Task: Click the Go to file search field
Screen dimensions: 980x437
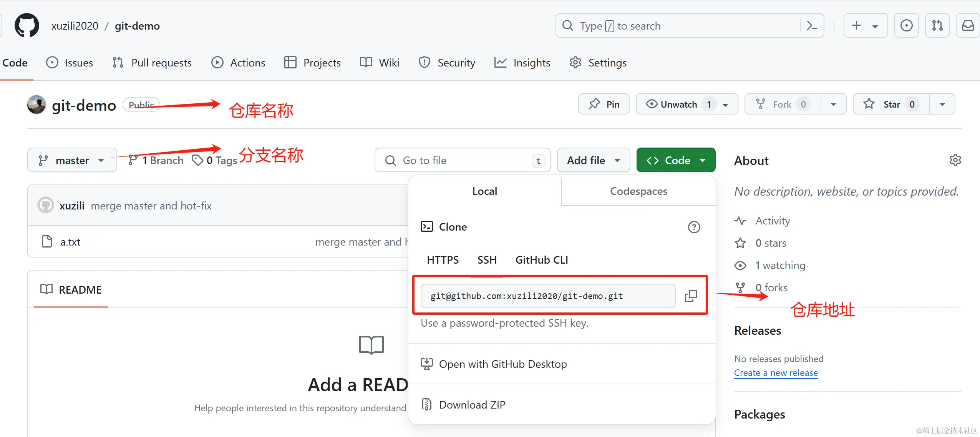Action: pyautogui.click(x=461, y=160)
